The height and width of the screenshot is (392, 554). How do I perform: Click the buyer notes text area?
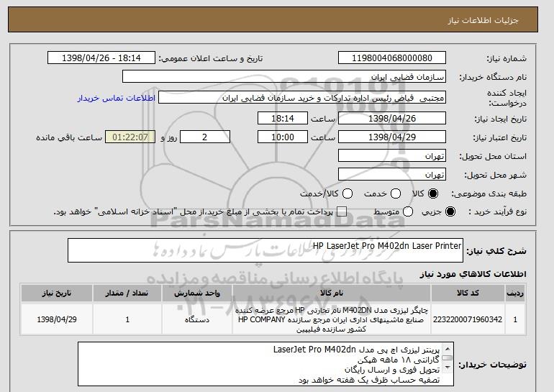[265, 364]
